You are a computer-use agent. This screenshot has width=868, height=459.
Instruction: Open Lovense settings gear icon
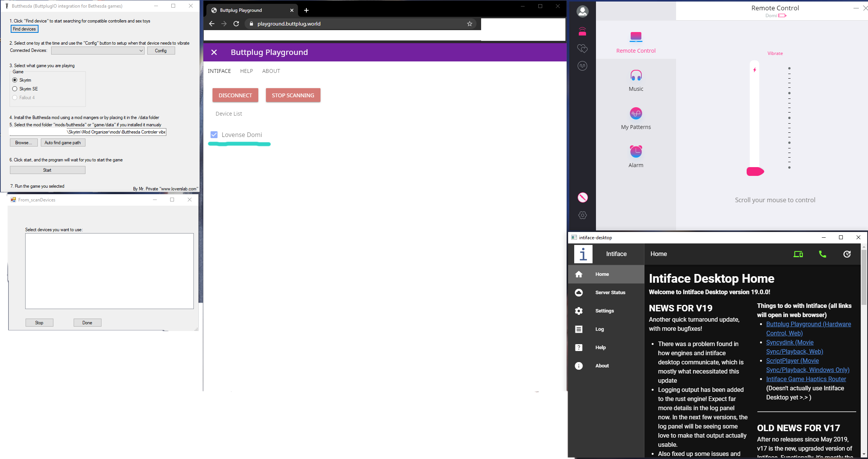[x=582, y=215]
